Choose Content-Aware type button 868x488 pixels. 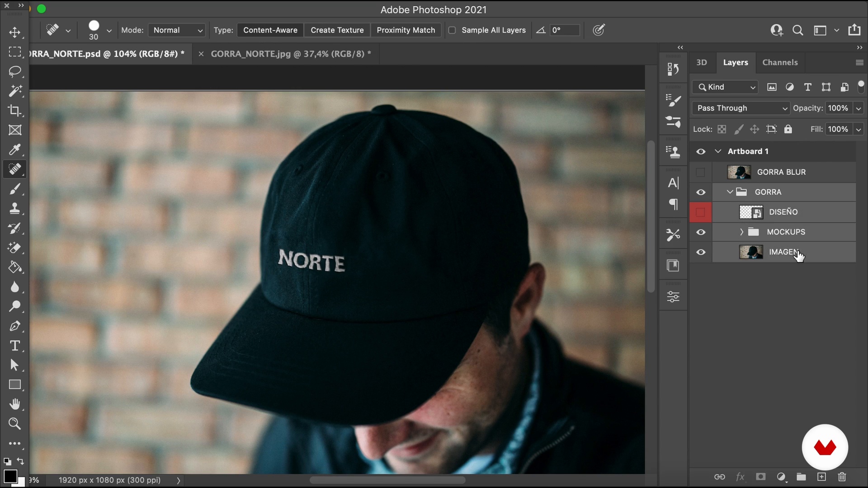pos(270,30)
